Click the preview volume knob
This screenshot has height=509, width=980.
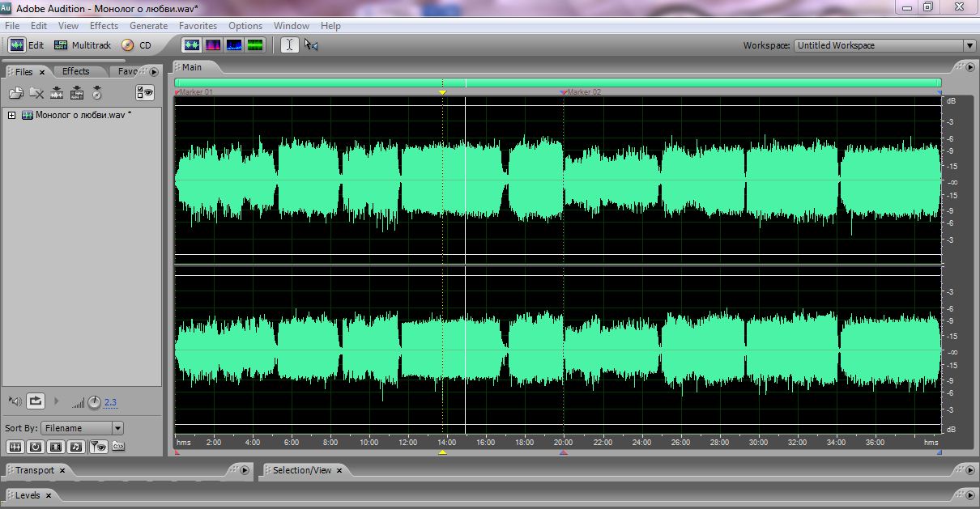pyautogui.click(x=94, y=401)
